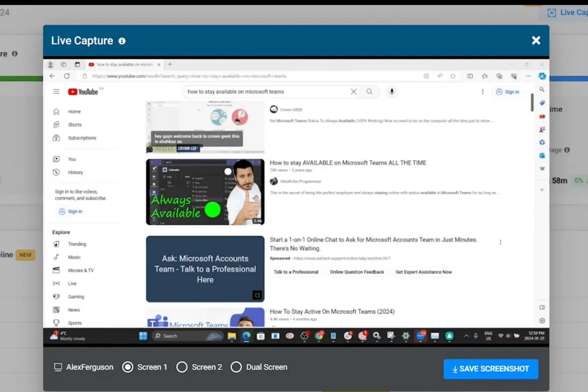Click Online Question Feedback chip
This screenshot has height=392, width=588.
(x=357, y=272)
